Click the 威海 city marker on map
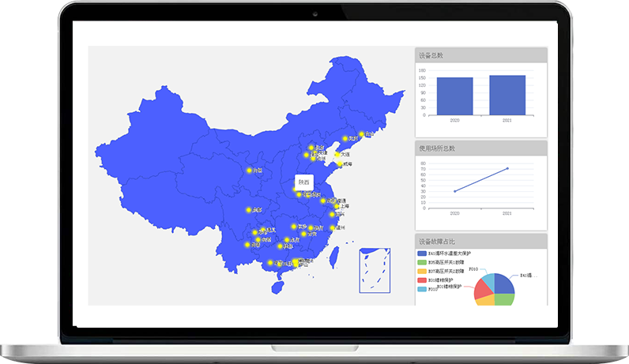The height and width of the screenshot is (364, 629). click(340, 164)
